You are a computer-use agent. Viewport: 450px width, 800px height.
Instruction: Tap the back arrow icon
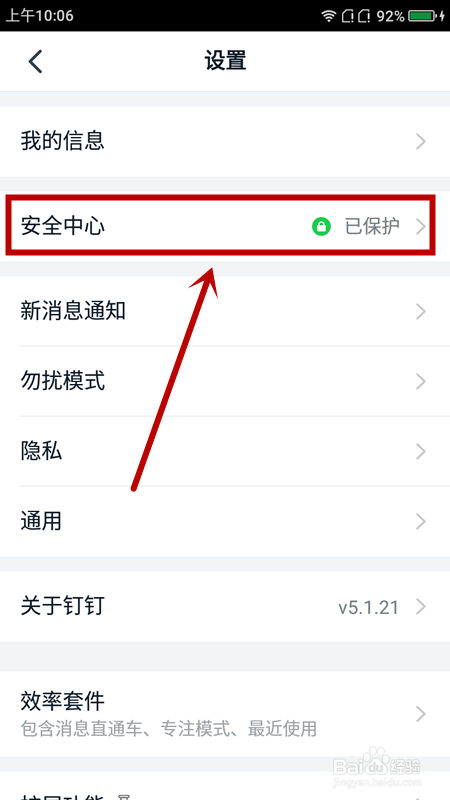(x=35, y=62)
